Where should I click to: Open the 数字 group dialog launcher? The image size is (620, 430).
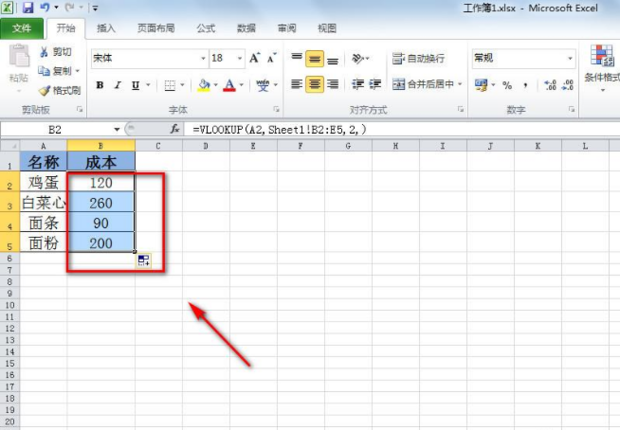[572, 110]
